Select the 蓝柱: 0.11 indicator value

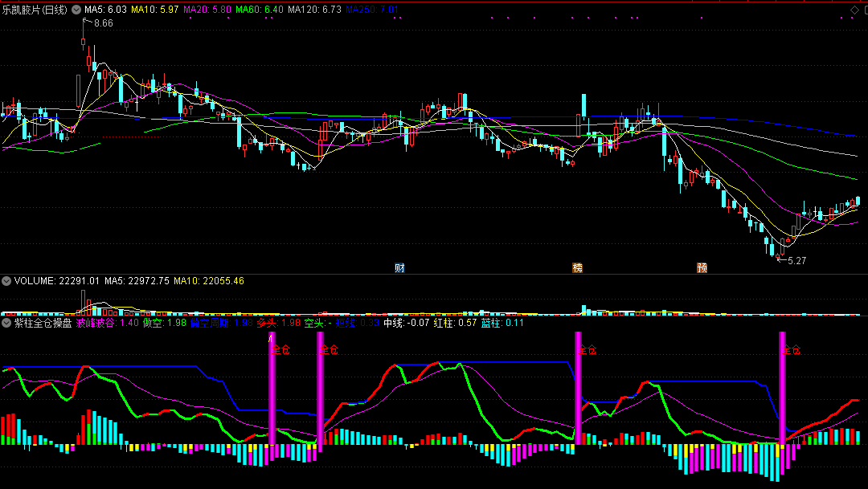coord(502,323)
